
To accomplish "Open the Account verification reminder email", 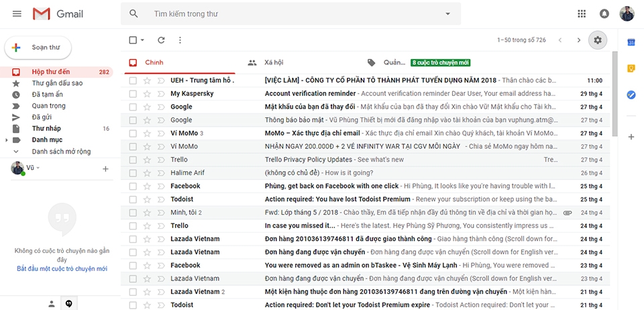I will [366, 94].
